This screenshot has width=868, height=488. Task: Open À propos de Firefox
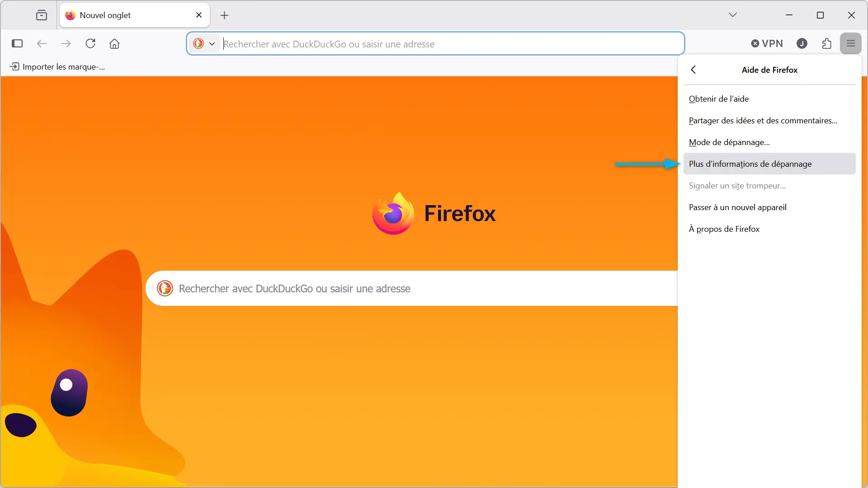point(769,229)
